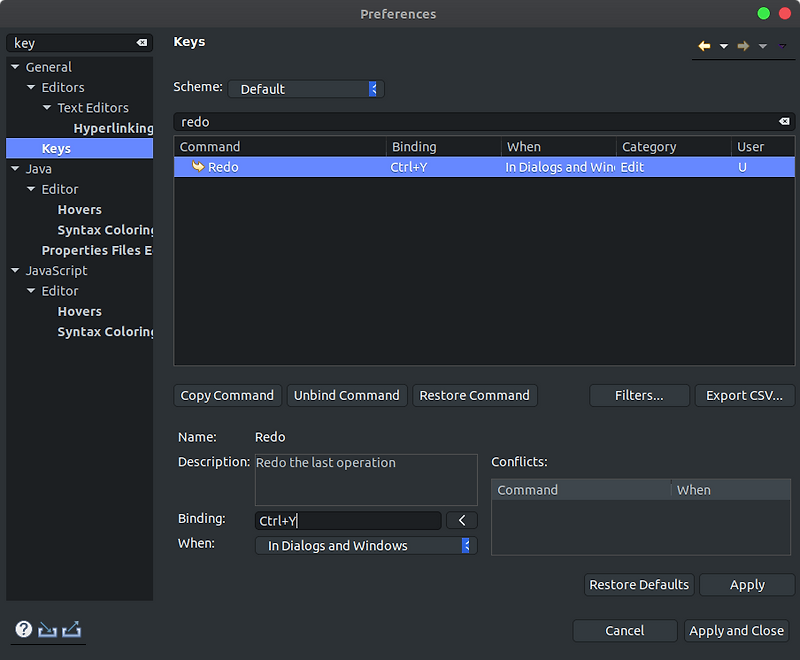Collapse the Java tree branch

[14, 168]
